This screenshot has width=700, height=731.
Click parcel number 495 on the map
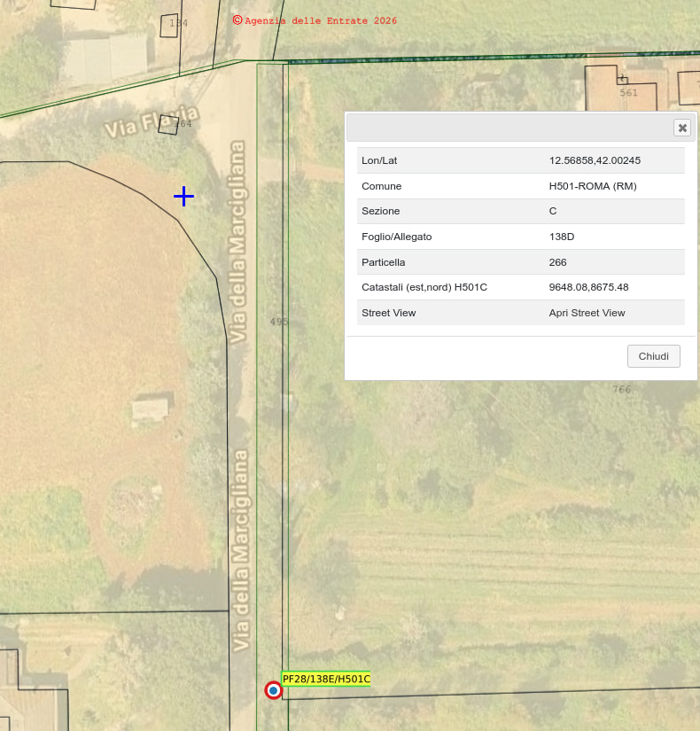(x=279, y=322)
